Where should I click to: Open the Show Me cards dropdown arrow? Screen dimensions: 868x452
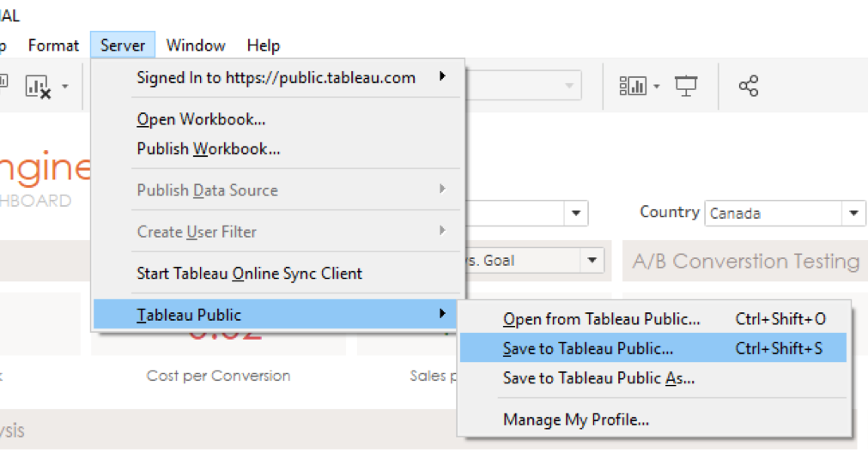[x=657, y=87]
